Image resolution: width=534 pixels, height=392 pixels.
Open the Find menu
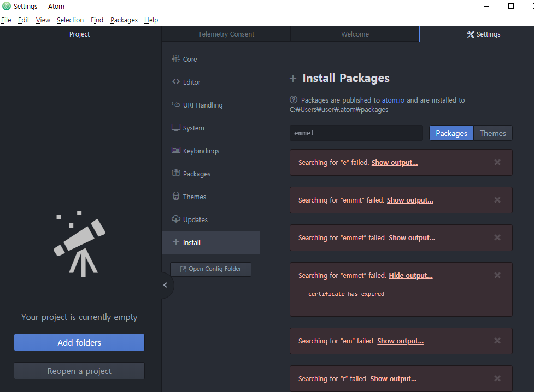pyautogui.click(x=97, y=20)
